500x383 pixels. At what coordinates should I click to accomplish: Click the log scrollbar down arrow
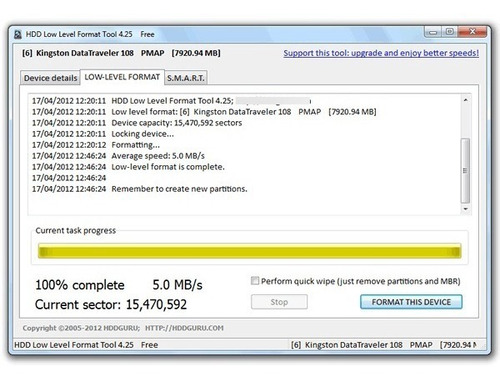[465, 209]
